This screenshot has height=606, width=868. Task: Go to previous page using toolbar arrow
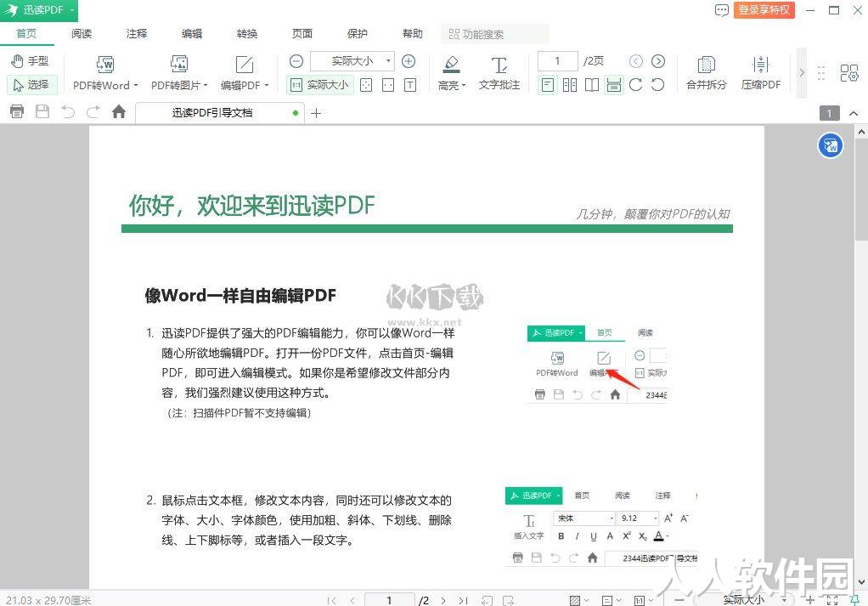coord(636,61)
